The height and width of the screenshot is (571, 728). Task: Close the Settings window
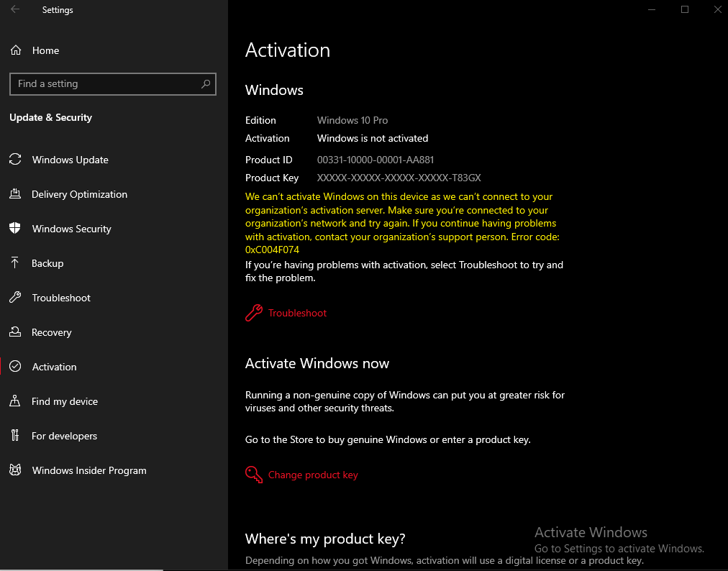click(717, 10)
